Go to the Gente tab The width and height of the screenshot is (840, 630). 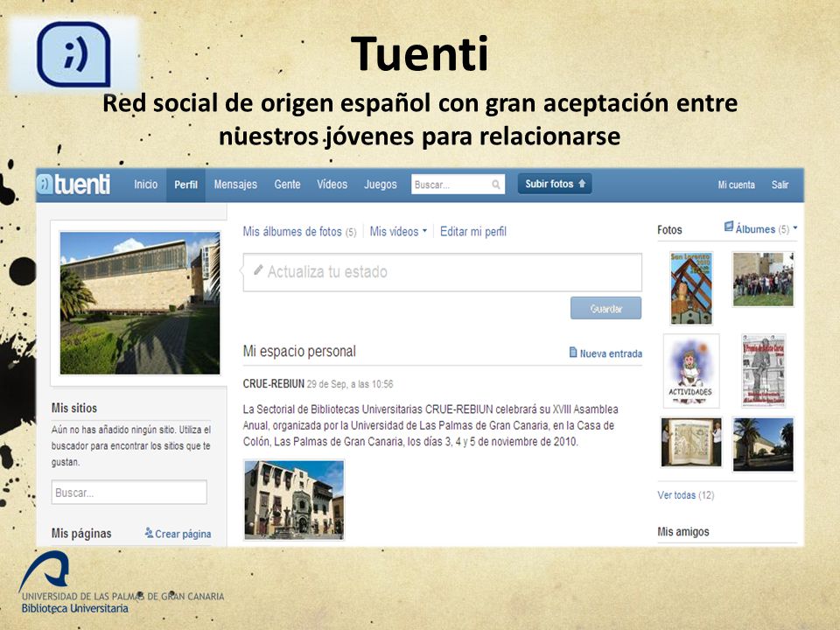[x=287, y=185]
